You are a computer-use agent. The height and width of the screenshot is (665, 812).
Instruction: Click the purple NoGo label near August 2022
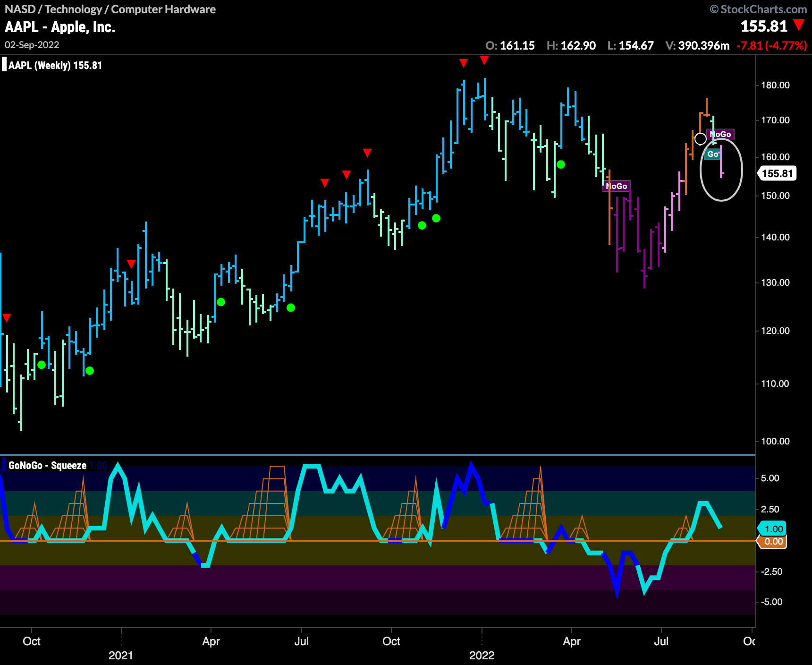point(720,134)
